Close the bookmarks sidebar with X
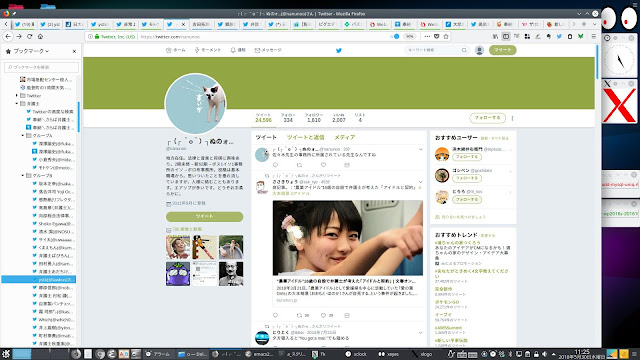Image resolution: width=640 pixels, height=360 pixels. 74,51
